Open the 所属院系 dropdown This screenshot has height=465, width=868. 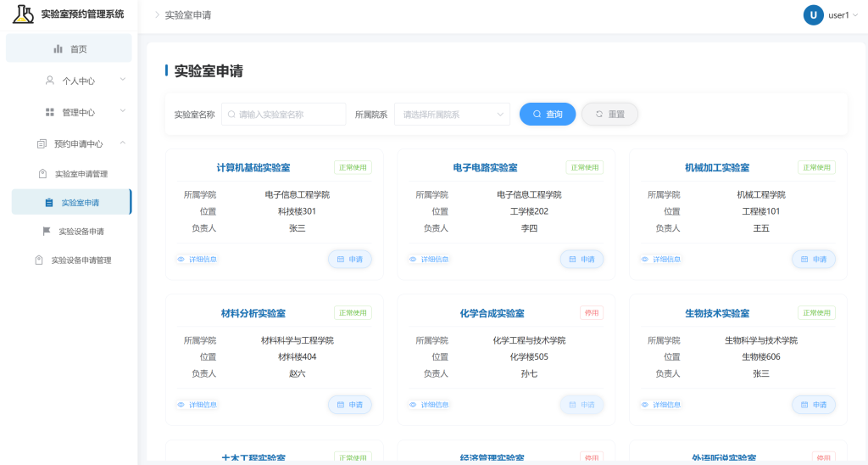452,115
